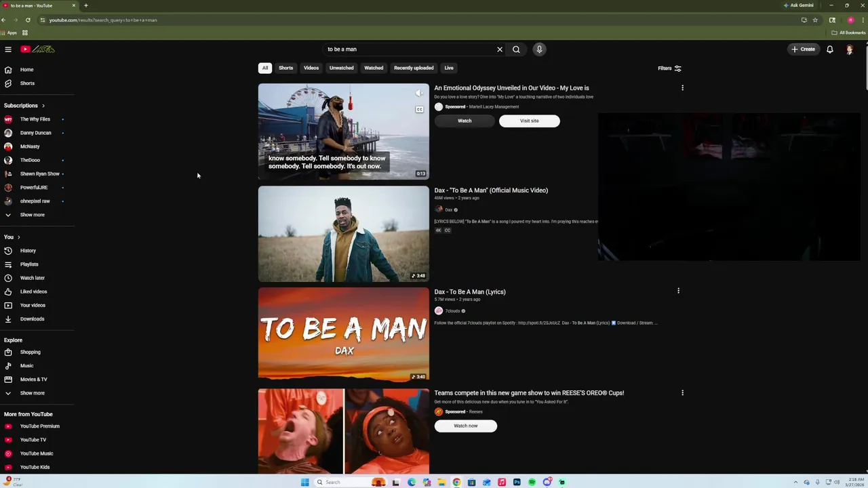Select the Recently uploaded filter chip
The width and height of the screenshot is (868, 488).
coord(414,68)
